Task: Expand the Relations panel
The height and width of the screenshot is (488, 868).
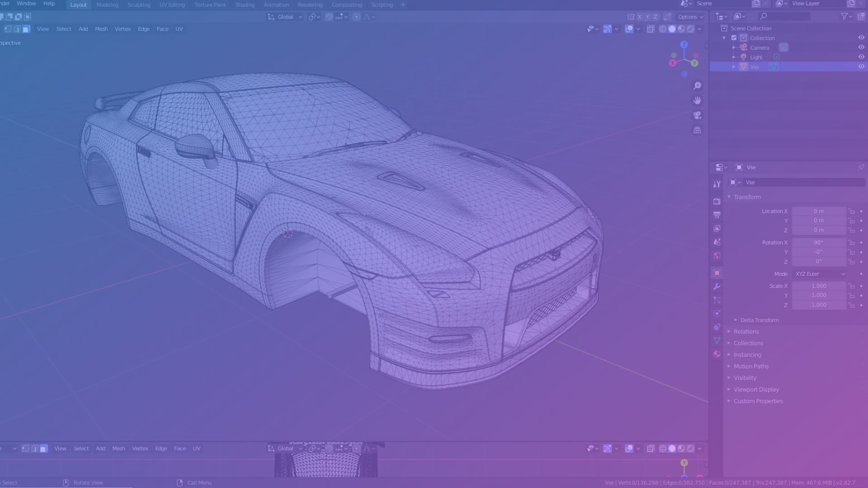Action: pyautogui.click(x=746, y=332)
